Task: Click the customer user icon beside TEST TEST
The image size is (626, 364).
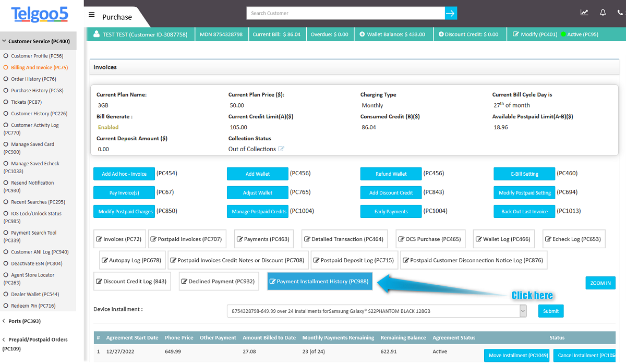Action: (97, 34)
